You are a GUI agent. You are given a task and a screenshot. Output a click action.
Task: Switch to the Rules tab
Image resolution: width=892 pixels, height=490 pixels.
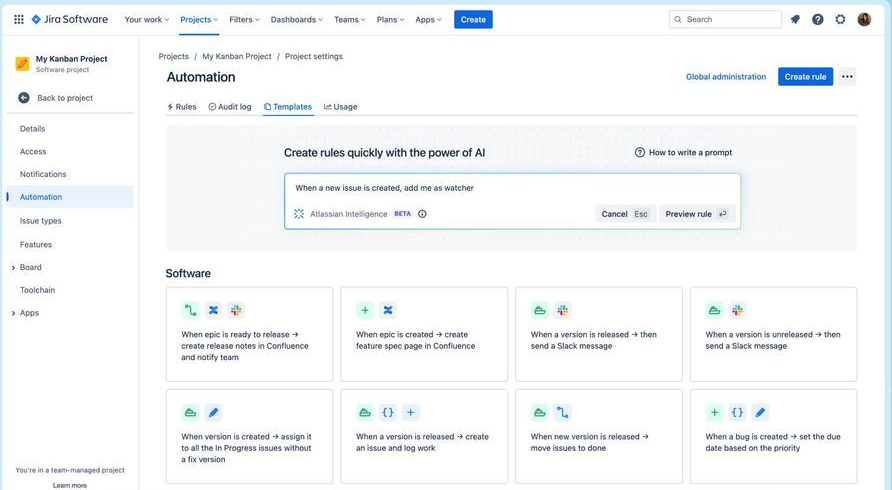pos(181,106)
